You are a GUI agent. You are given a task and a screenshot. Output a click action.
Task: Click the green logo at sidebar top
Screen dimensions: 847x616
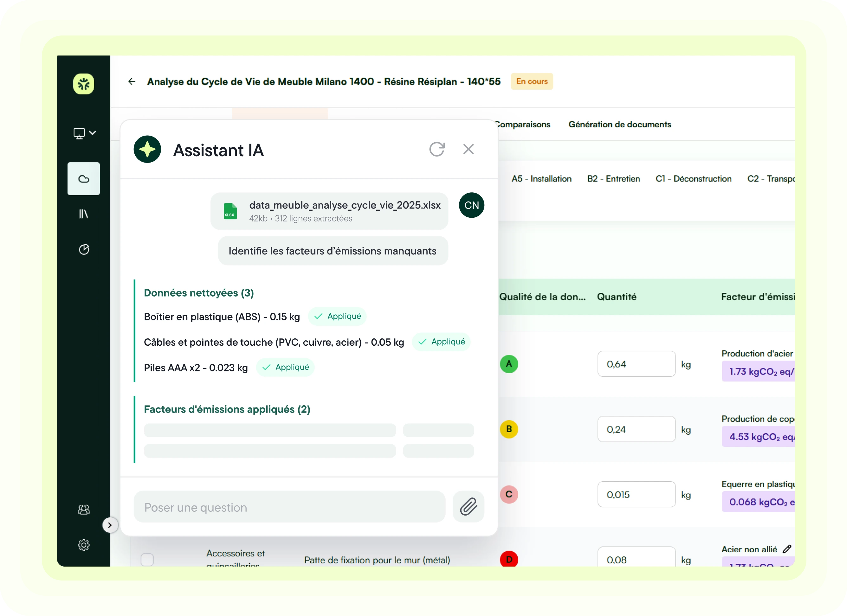[x=84, y=84]
